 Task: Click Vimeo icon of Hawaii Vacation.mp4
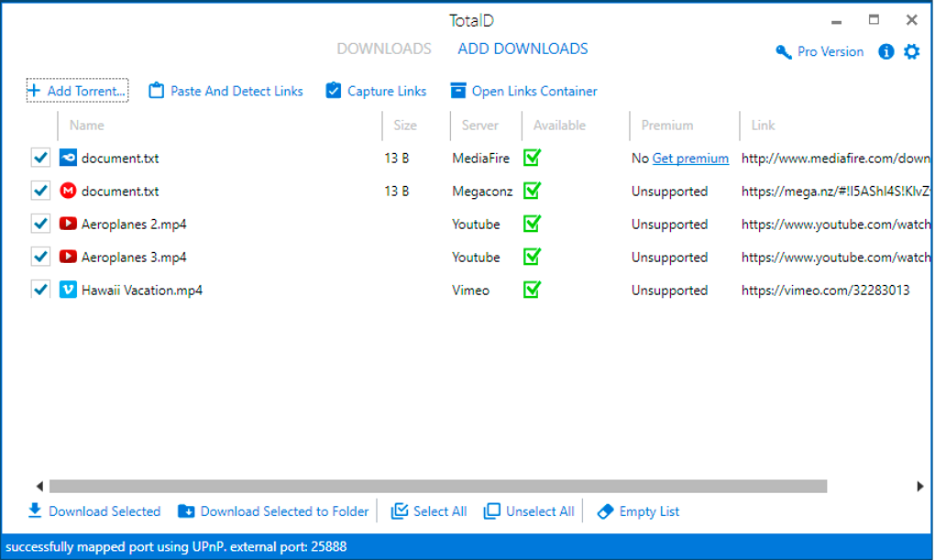click(68, 290)
